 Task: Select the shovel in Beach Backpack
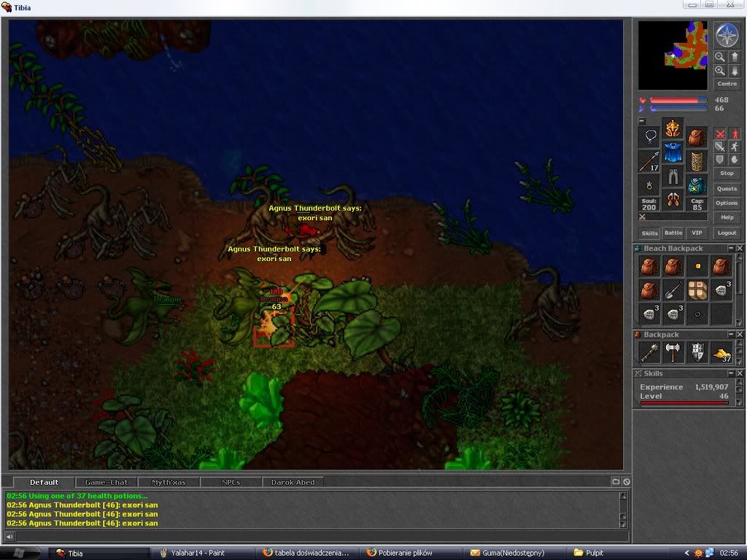click(x=673, y=290)
